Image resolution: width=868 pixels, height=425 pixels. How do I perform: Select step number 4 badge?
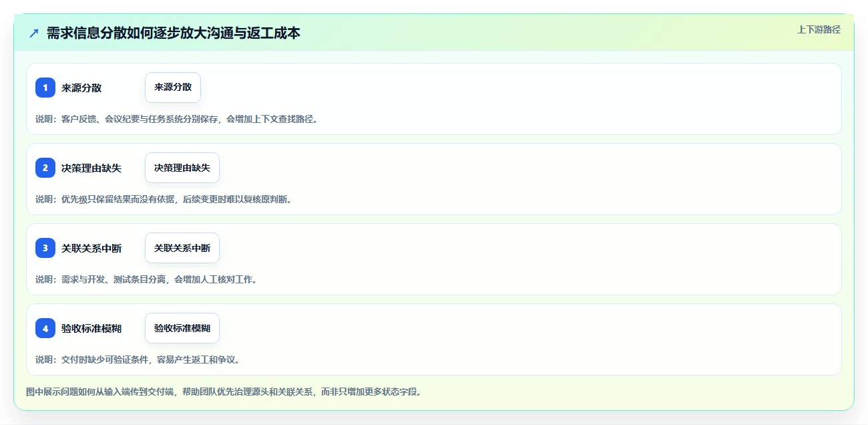coord(45,328)
